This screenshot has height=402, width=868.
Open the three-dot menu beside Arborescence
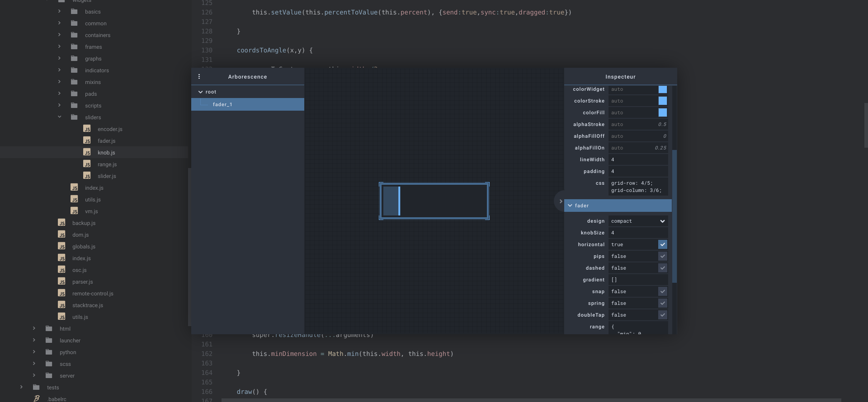pos(199,77)
